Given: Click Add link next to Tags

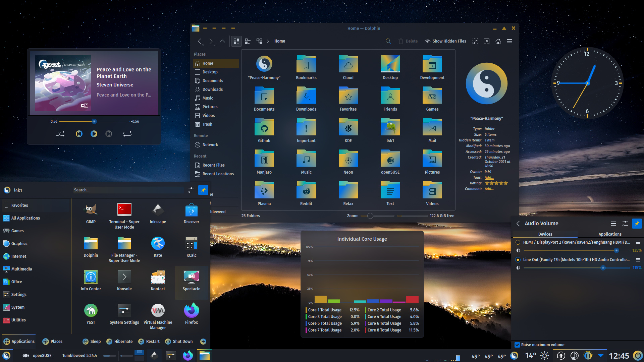Looking at the screenshot, I should pos(489,178).
